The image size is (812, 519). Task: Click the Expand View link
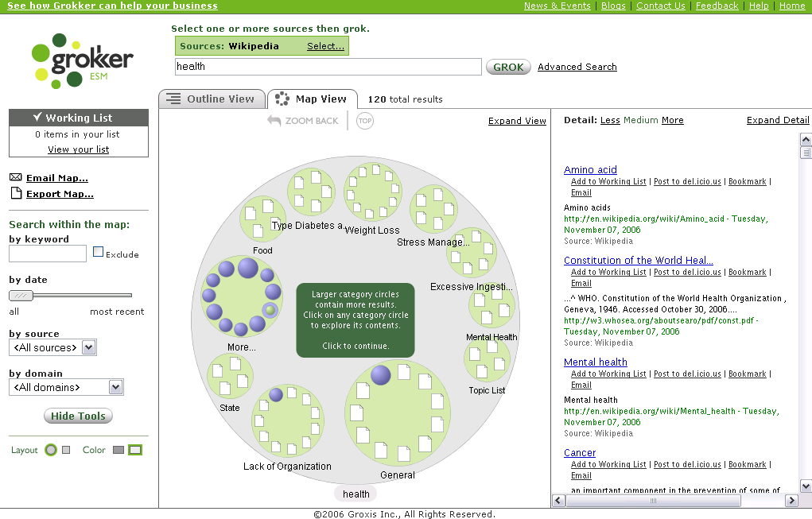[517, 121]
